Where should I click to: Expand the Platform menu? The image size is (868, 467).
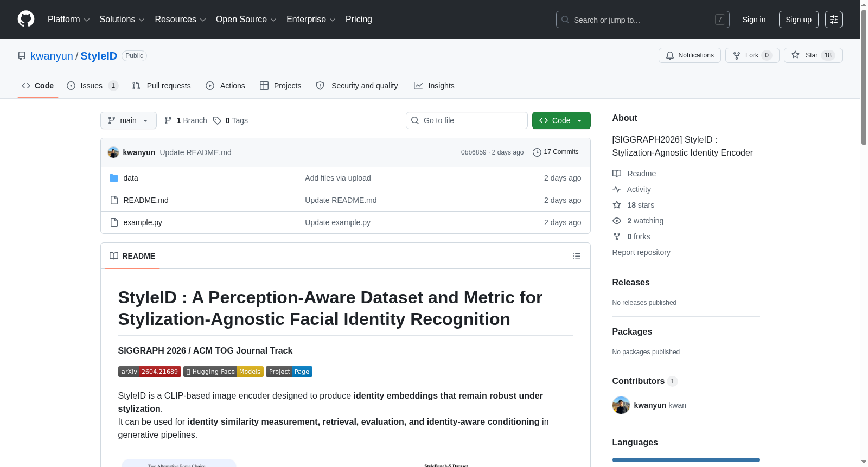(68, 20)
